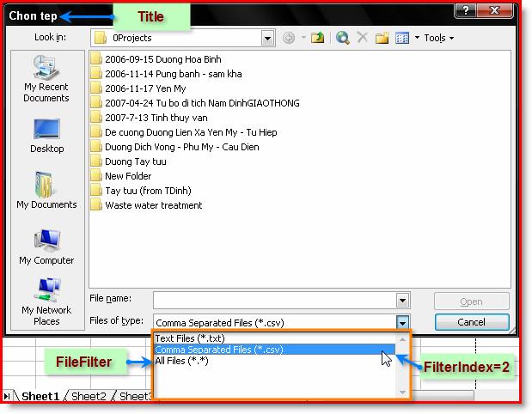Choose Text Files (*.txt) filter option
The width and height of the screenshot is (532, 414).
click(274, 338)
